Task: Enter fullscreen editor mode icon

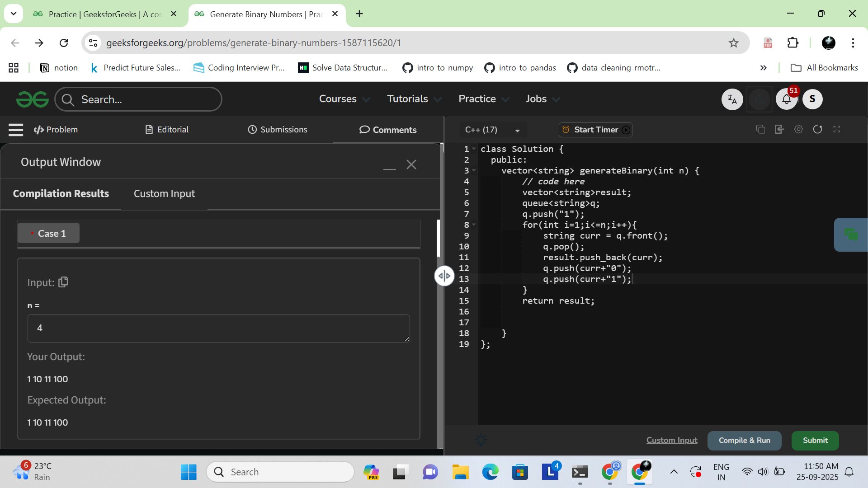Action: 837,130
